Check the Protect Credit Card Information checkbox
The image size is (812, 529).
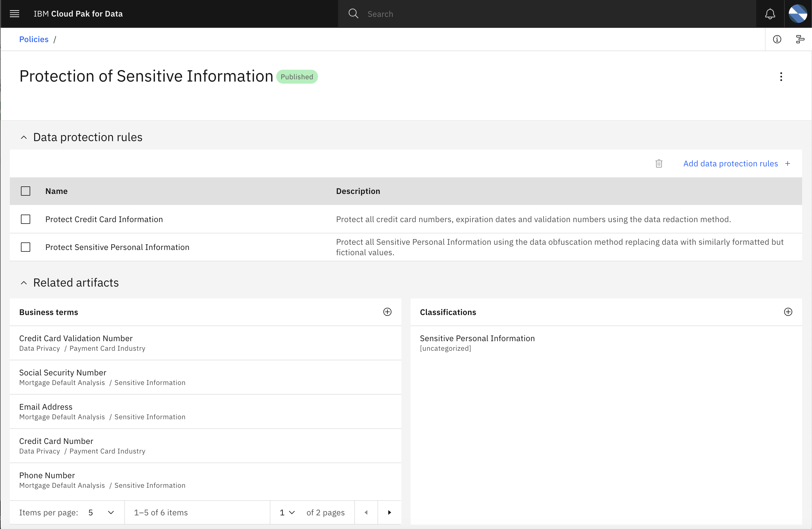tap(26, 219)
